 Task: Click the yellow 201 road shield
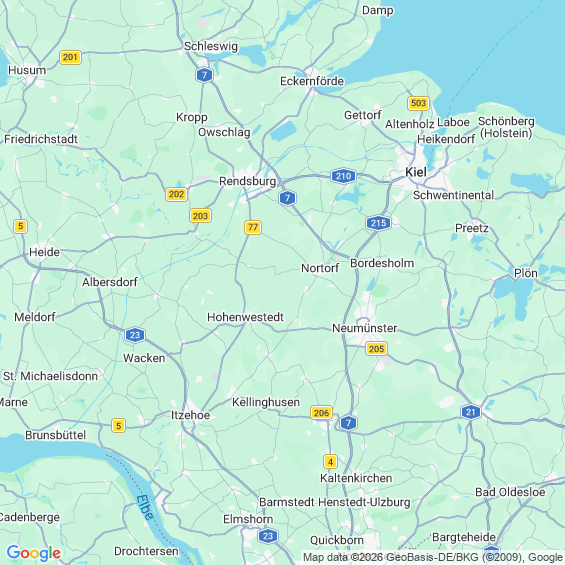coord(70,57)
